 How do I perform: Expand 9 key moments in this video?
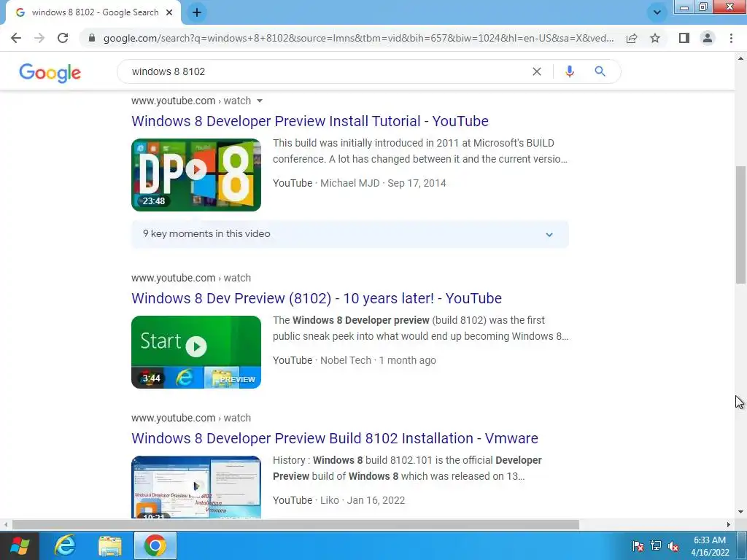[350, 234]
